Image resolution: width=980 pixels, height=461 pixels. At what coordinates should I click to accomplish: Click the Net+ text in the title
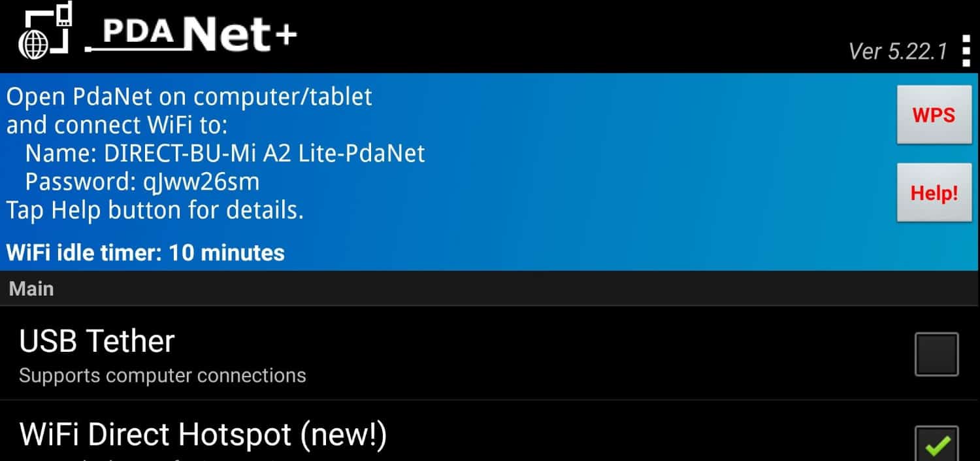click(x=240, y=34)
